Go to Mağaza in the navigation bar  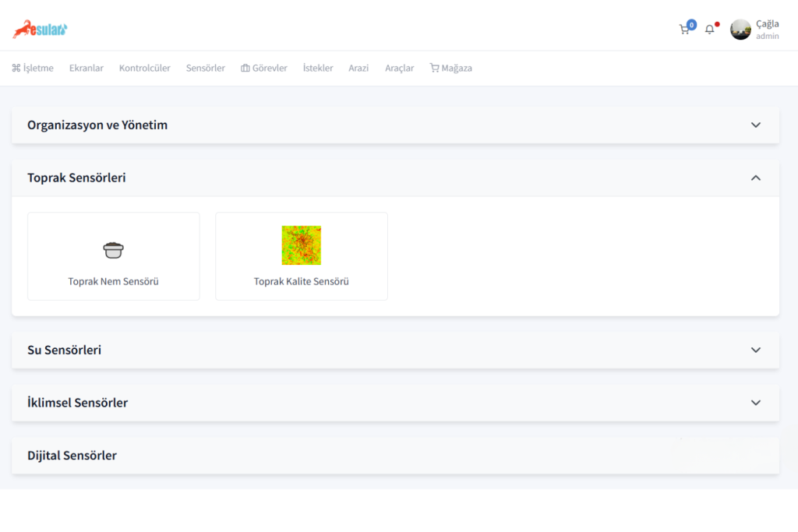[x=450, y=68]
